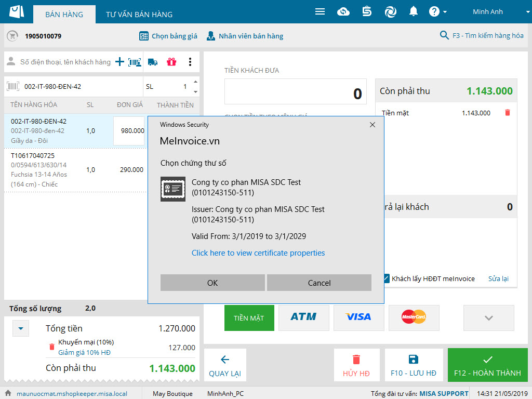Click the cloud sync icon
The image size is (532, 399).
(343, 12)
